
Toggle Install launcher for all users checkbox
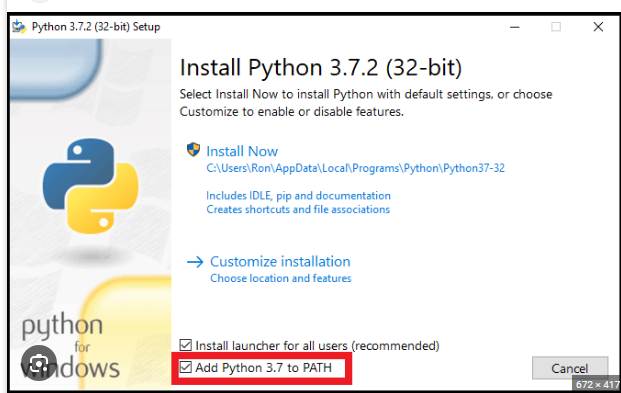tap(186, 345)
